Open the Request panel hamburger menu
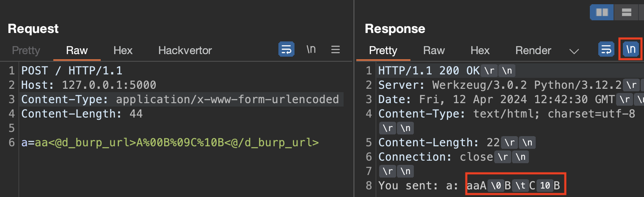 [x=336, y=49]
